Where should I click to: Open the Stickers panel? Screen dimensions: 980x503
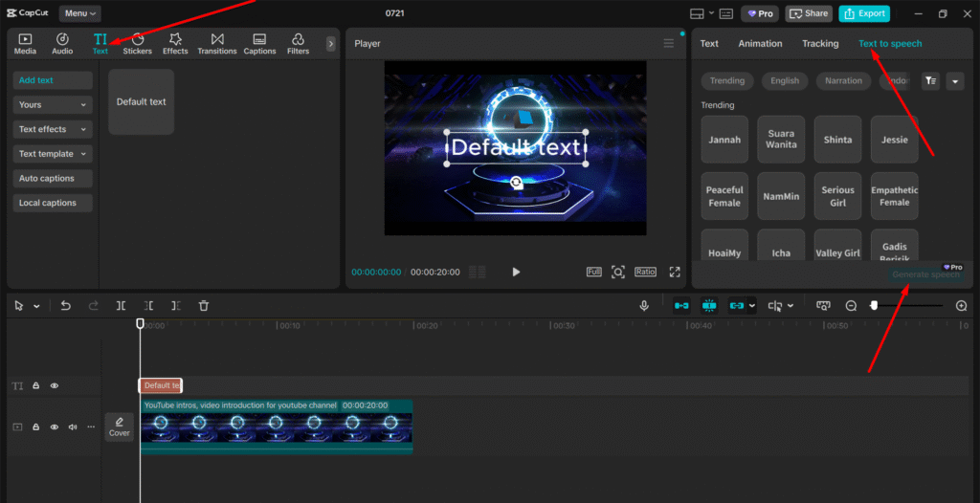(x=137, y=43)
